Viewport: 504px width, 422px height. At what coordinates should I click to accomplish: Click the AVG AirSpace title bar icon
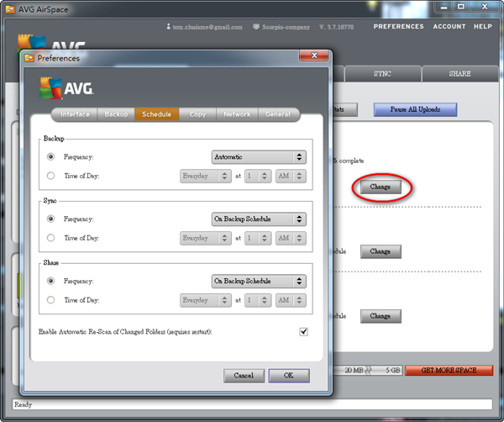click(10, 9)
